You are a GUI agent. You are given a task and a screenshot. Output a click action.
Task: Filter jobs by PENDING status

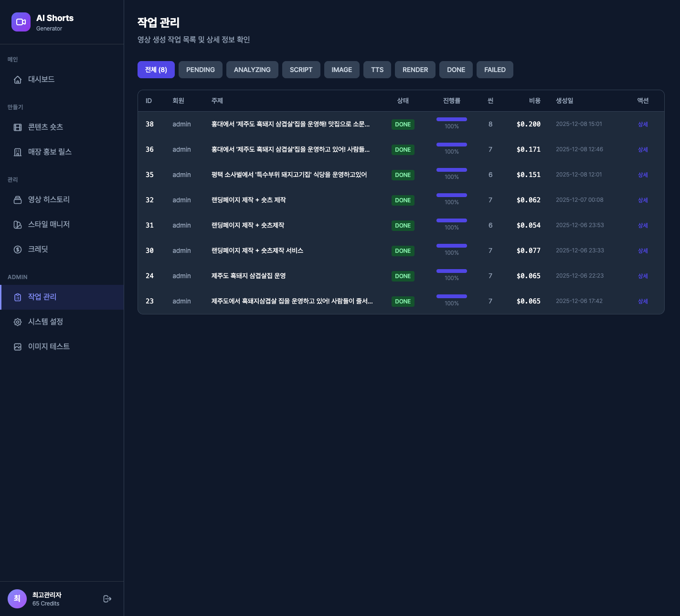click(x=200, y=70)
